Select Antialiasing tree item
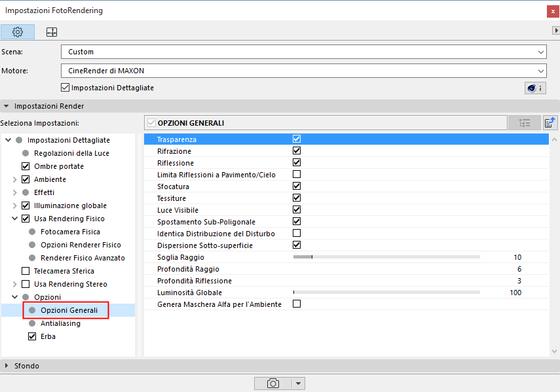This screenshot has width=560, height=392. click(60, 323)
